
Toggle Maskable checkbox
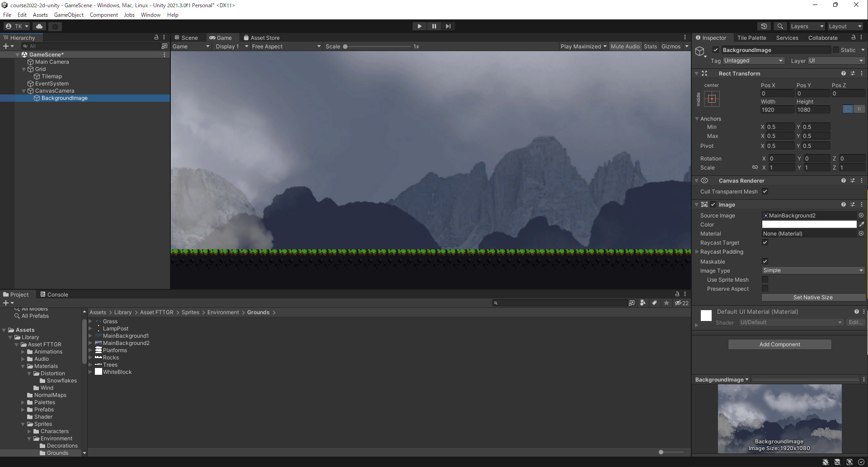point(765,261)
